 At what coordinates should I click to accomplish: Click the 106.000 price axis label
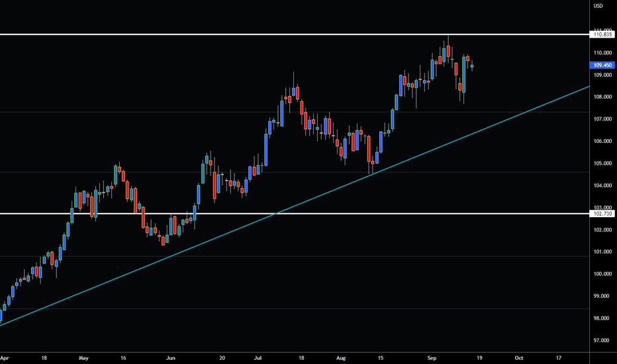tap(602, 141)
